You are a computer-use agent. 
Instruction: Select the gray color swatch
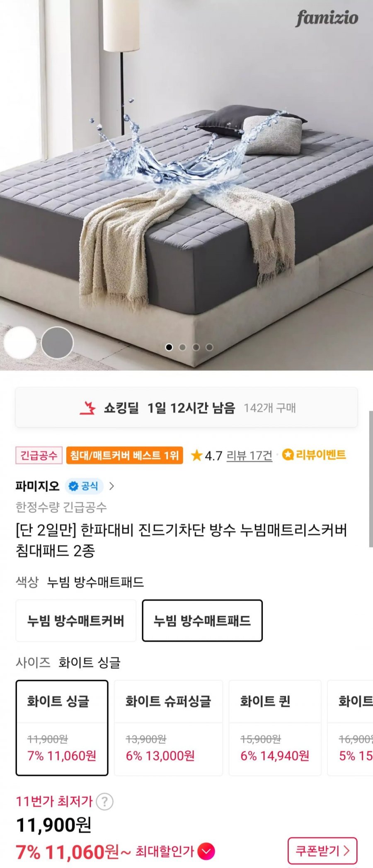(x=57, y=343)
